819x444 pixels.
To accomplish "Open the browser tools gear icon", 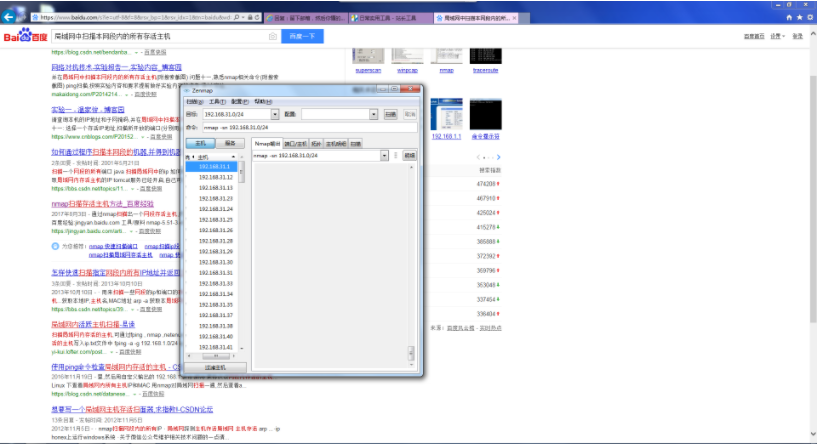I will [810, 17].
